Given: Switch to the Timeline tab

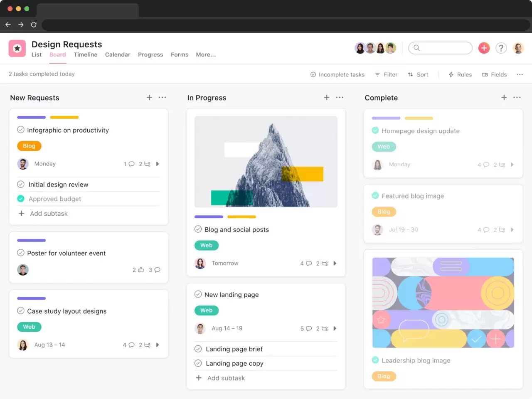Looking at the screenshot, I should (85, 54).
